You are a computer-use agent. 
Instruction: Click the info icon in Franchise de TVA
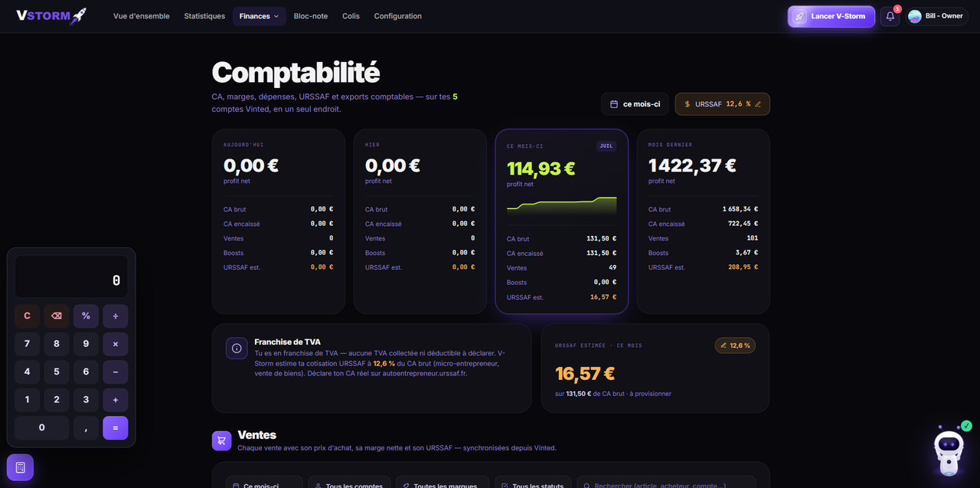(237, 348)
